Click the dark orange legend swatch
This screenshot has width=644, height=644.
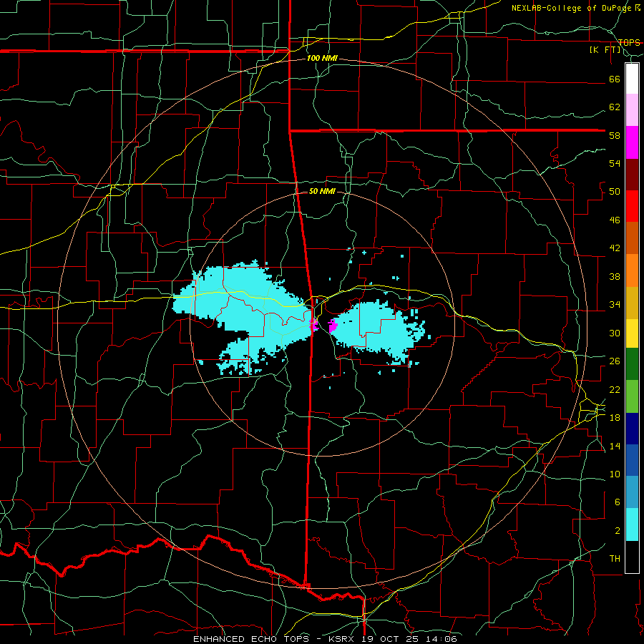(x=632, y=238)
